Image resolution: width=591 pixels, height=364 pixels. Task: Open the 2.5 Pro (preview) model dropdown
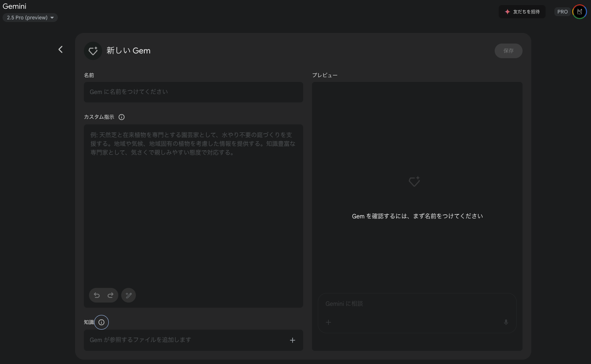pos(30,18)
